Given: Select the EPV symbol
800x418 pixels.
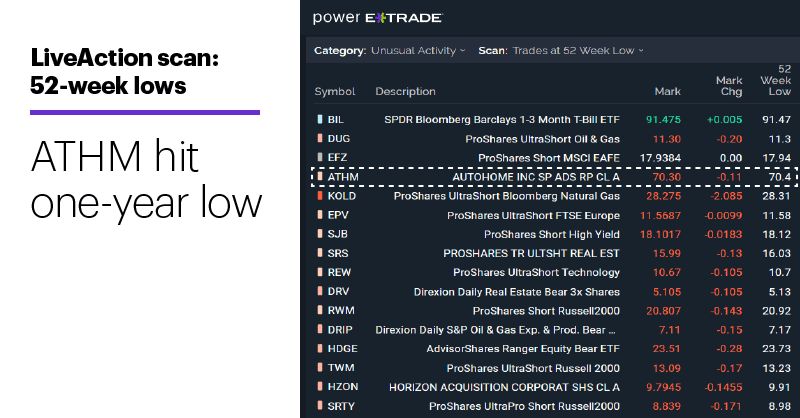Looking at the screenshot, I should pos(338,215).
